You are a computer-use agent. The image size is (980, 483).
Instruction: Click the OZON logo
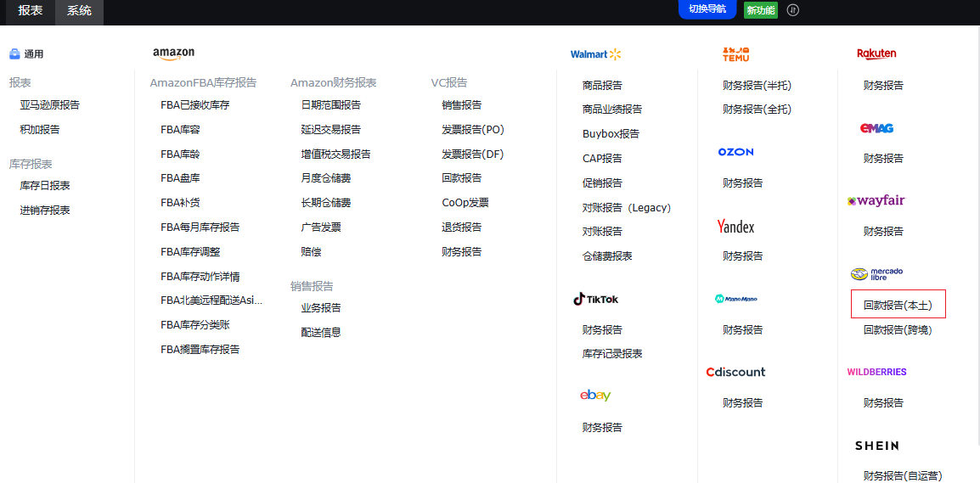(735, 152)
